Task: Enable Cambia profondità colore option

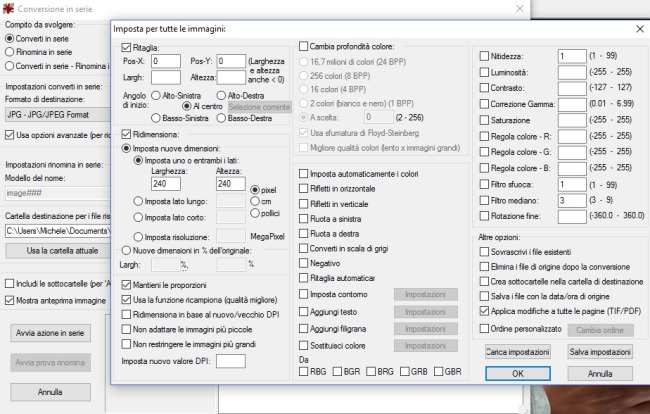Action: (x=303, y=46)
